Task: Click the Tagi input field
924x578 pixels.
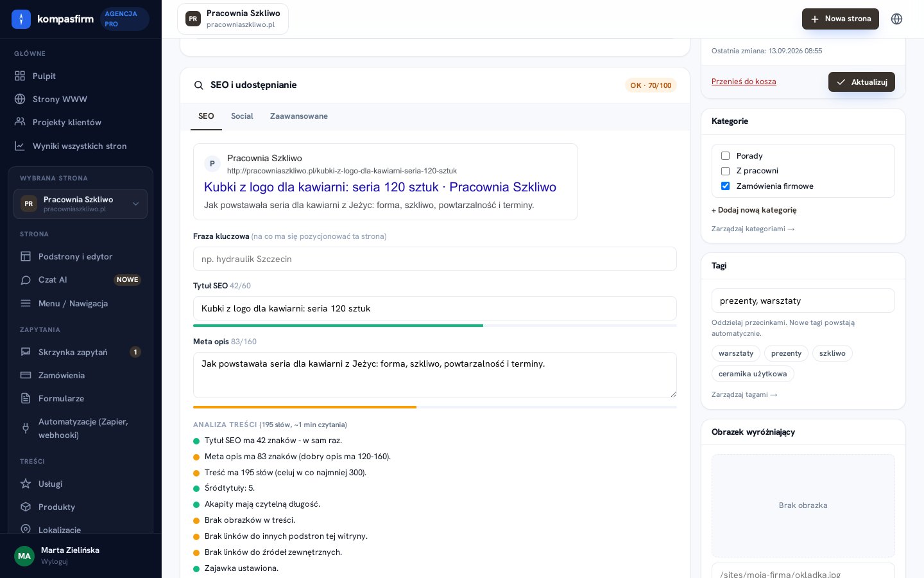Action: [x=803, y=301]
